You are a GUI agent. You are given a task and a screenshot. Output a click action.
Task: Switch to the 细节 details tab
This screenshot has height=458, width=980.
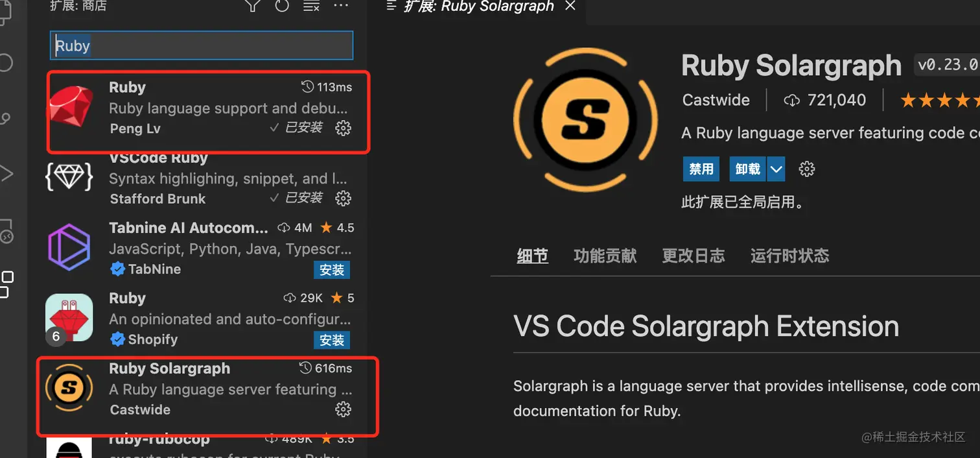[x=533, y=256]
